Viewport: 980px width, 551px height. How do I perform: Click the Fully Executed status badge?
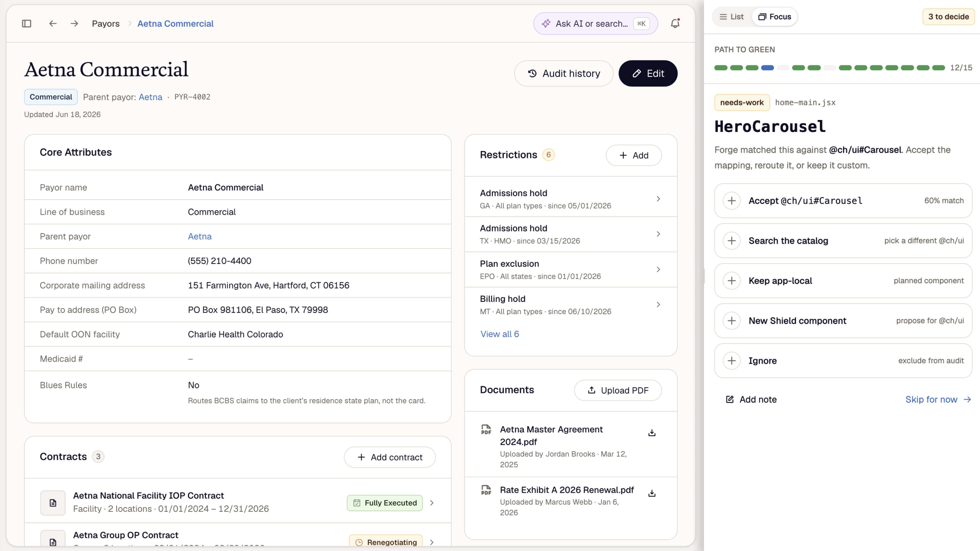tap(385, 503)
